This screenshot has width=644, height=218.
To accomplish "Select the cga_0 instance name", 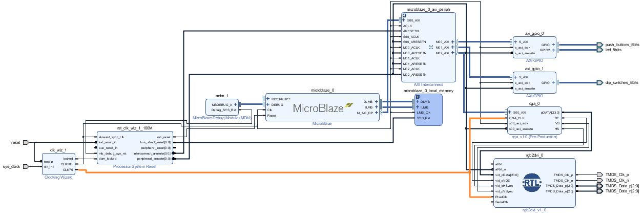I will click(x=534, y=103).
